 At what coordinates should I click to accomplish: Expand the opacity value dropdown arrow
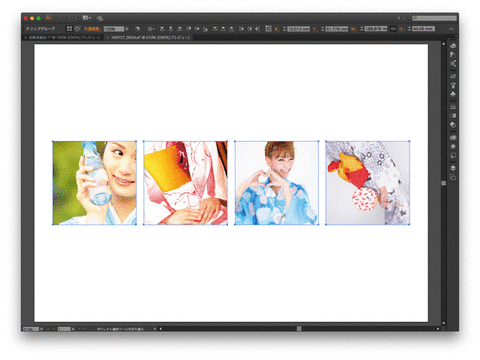[x=127, y=29]
